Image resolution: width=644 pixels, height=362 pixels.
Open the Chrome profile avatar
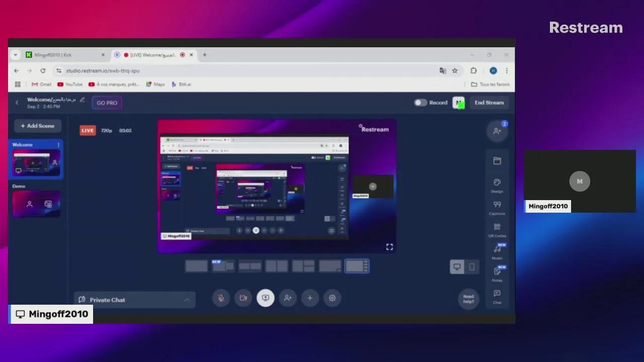point(493,71)
